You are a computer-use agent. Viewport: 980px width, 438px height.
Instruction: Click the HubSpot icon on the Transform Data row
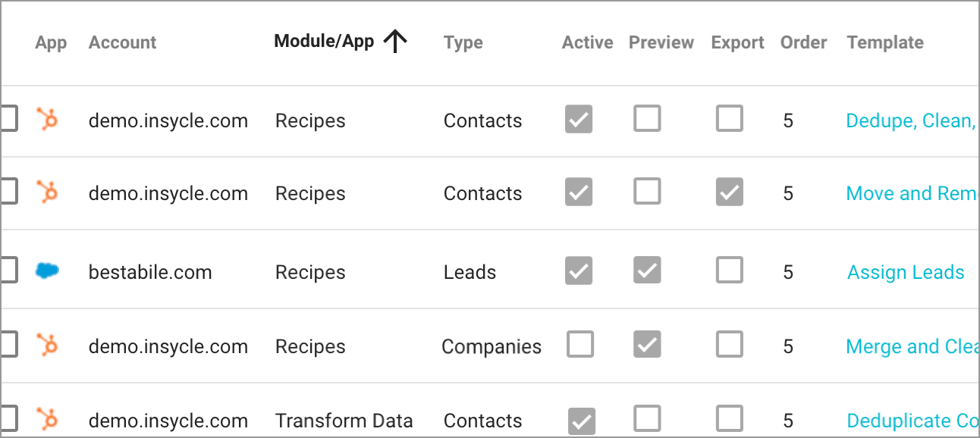pos(47,418)
